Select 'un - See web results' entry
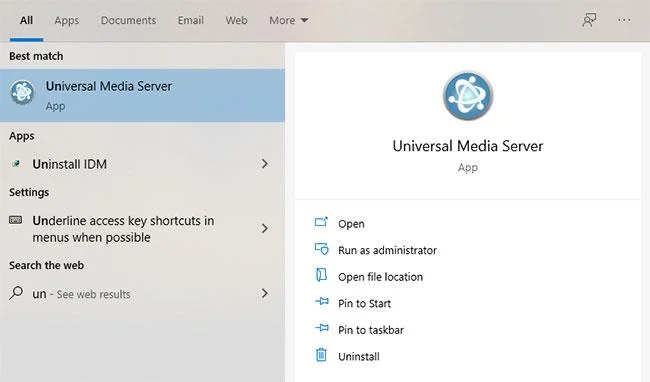Viewport: 650px width, 382px height. tap(142, 294)
